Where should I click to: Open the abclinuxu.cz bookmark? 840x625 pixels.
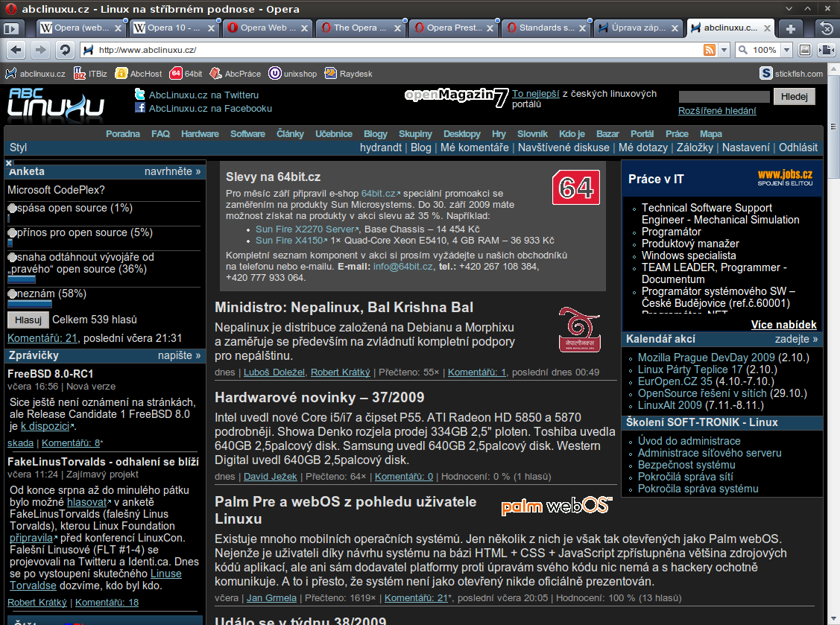pos(35,74)
